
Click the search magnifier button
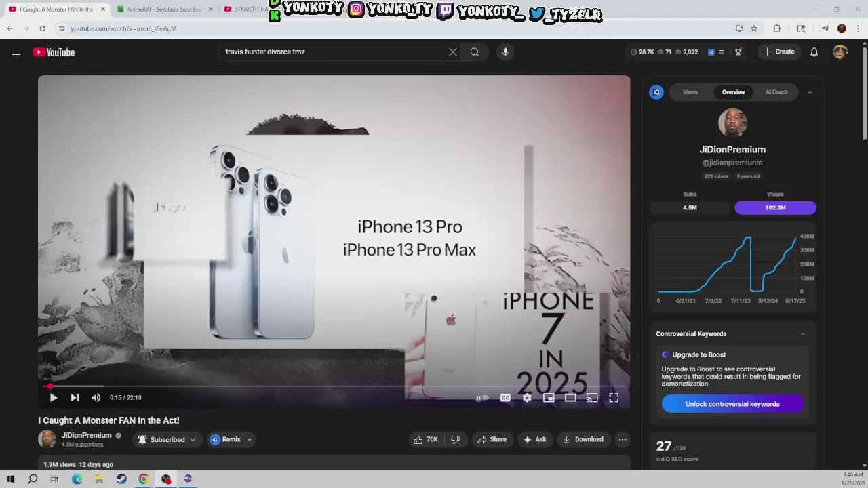point(475,52)
